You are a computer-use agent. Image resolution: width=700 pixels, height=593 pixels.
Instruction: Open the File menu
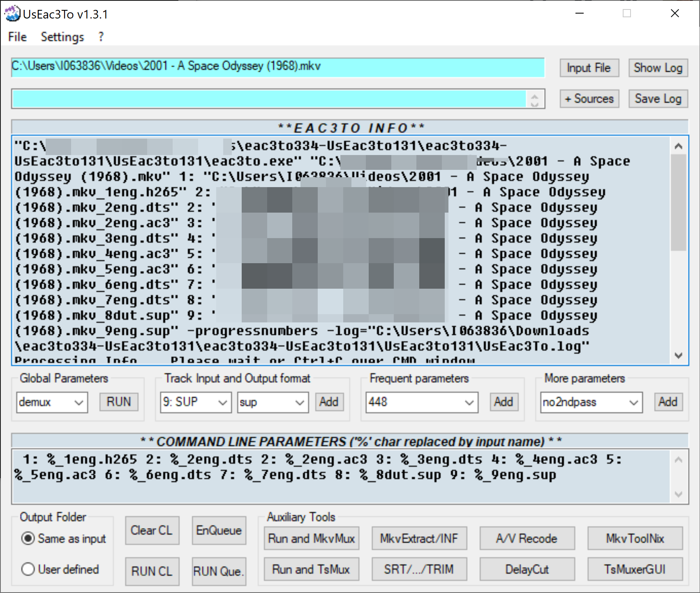click(17, 37)
